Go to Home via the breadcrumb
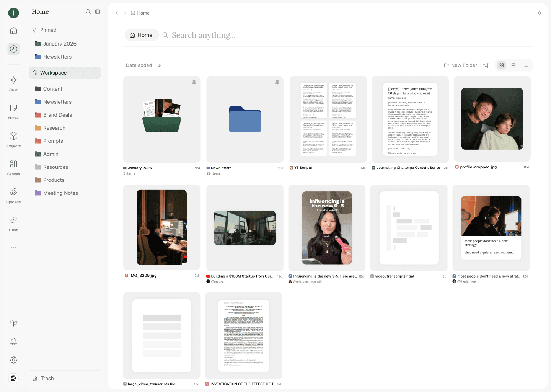This screenshot has width=551, height=392. click(x=140, y=13)
